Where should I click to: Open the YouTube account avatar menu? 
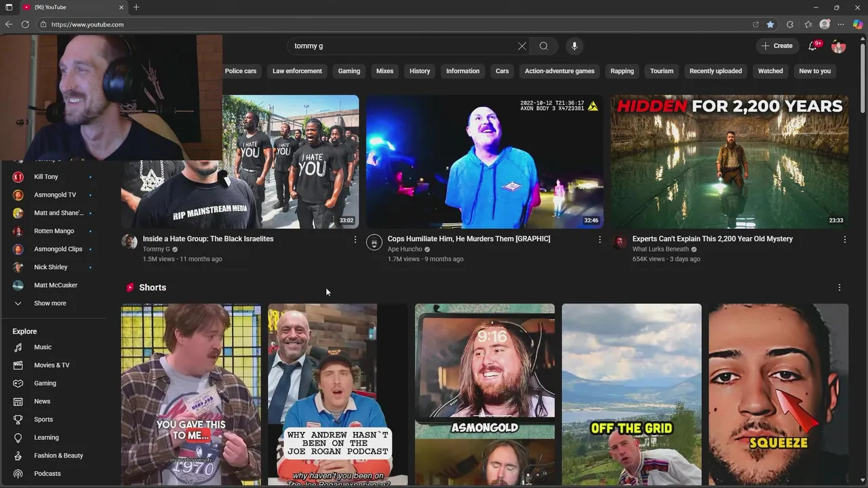point(839,46)
